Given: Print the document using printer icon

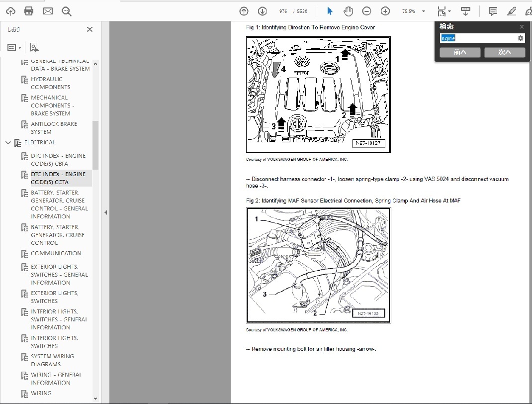Looking at the screenshot, I should [29, 11].
